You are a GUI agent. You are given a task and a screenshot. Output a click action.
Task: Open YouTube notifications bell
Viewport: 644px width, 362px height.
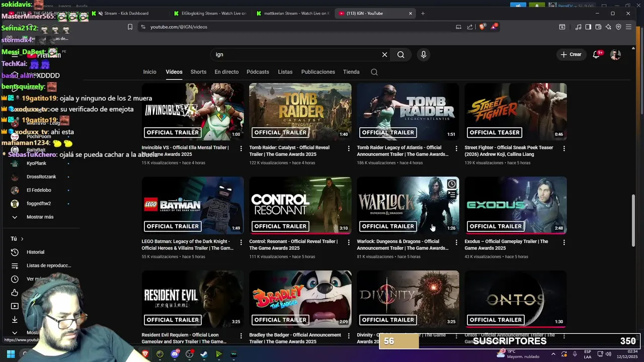596,54
